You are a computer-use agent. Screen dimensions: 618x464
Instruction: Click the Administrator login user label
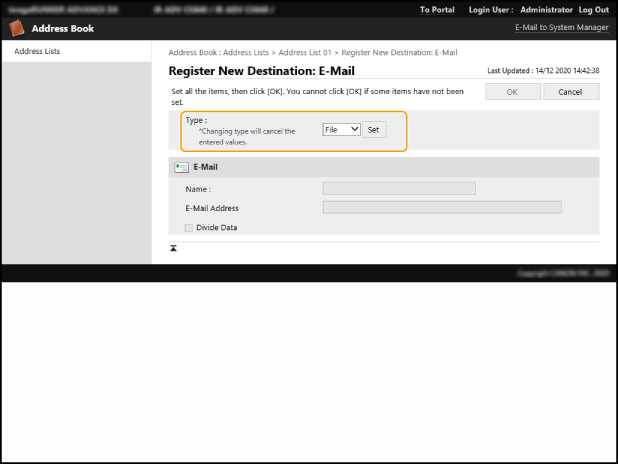[x=546, y=9]
